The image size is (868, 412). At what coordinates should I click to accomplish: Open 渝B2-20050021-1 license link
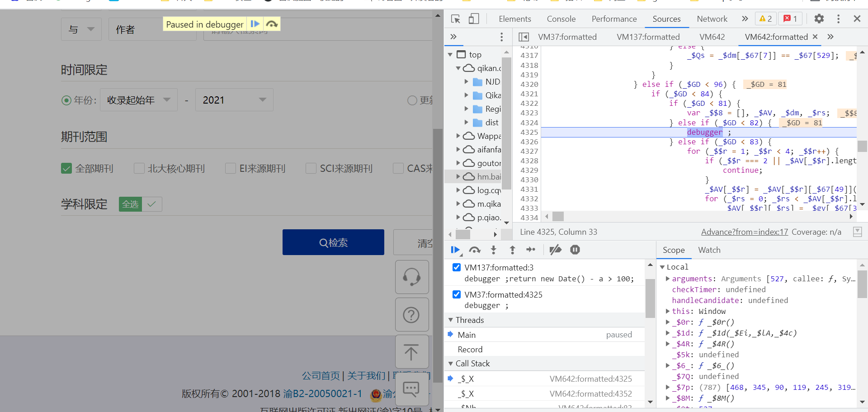[x=322, y=394]
